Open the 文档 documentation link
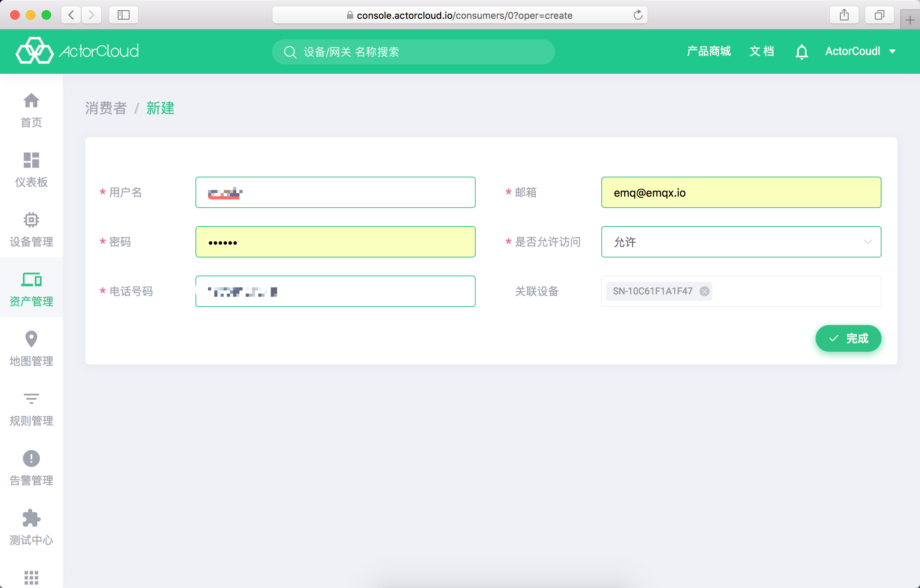The image size is (920, 588). pos(762,51)
